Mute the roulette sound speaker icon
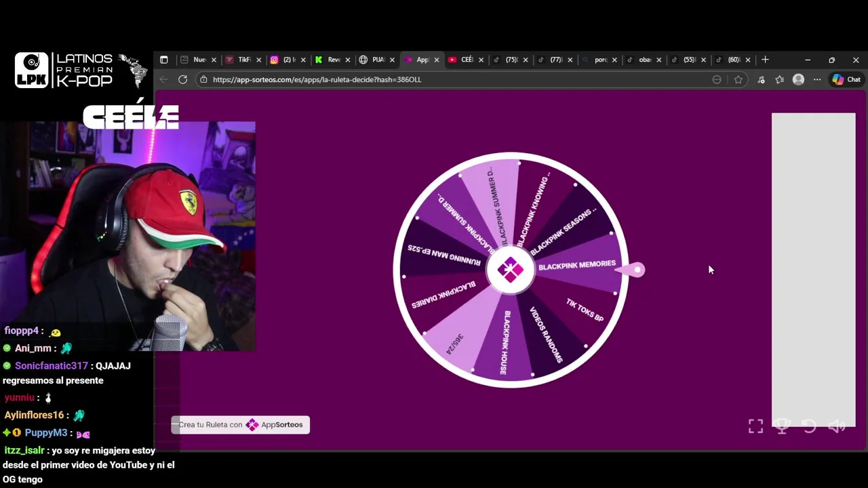Image resolution: width=868 pixels, height=488 pixels. tap(836, 426)
